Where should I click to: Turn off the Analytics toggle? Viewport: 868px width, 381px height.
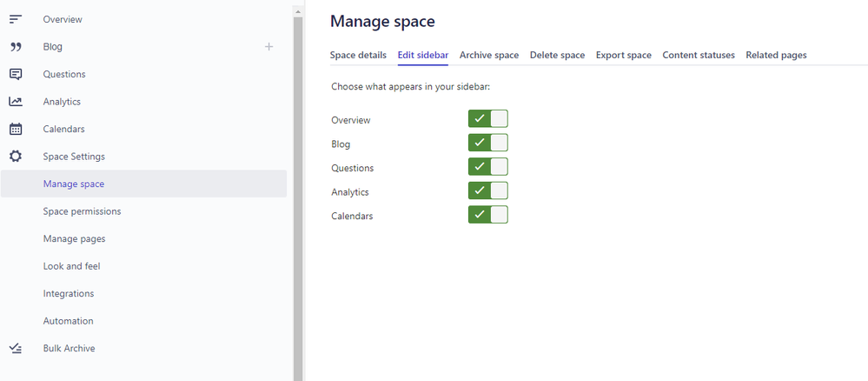tap(487, 190)
